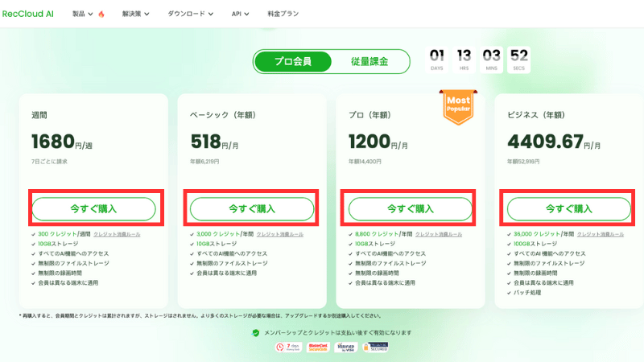Image resolution: width=644 pixels, height=362 pixels.
Task: Click the 4409.67 price
Action: coord(546,142)
